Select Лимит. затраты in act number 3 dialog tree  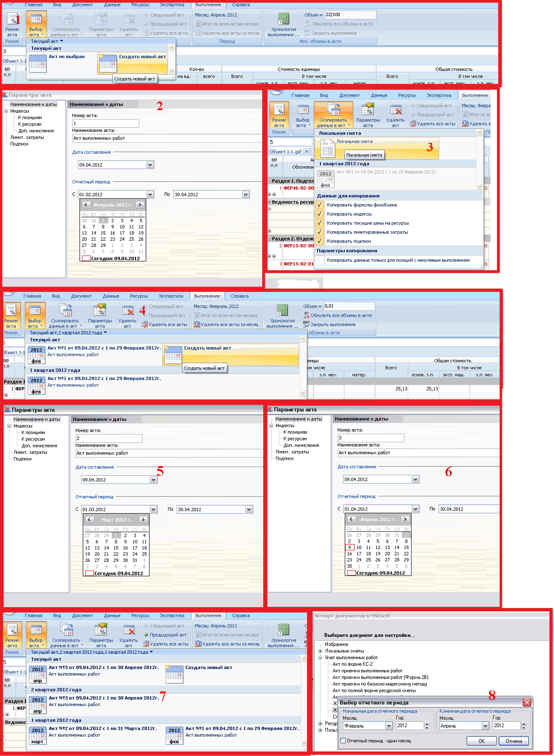tap(292, 452)
